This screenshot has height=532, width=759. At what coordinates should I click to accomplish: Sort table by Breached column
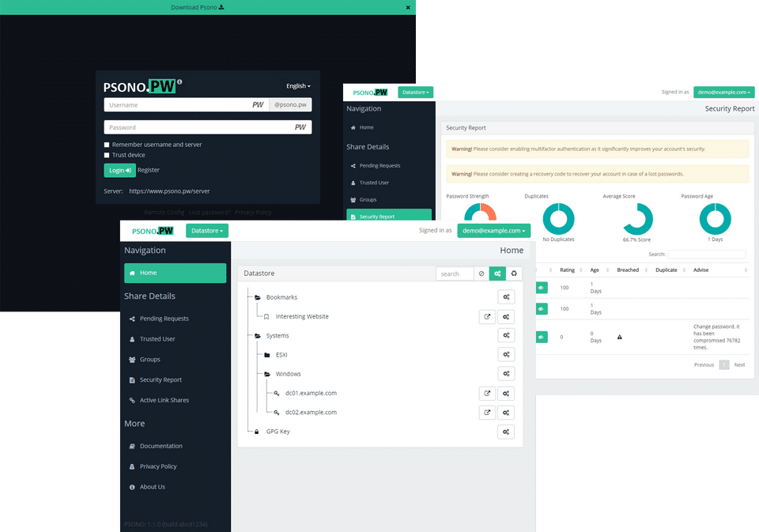[631, 270]
